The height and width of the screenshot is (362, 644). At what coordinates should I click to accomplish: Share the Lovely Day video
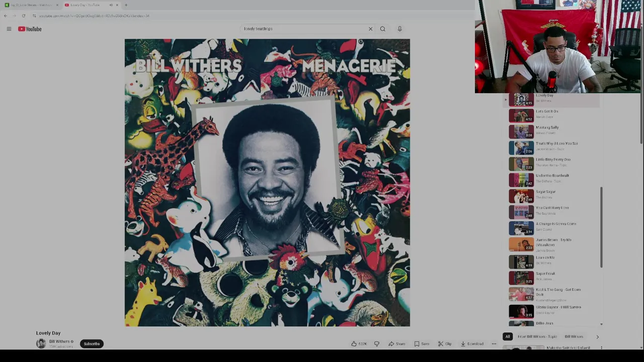pos(396,344)
